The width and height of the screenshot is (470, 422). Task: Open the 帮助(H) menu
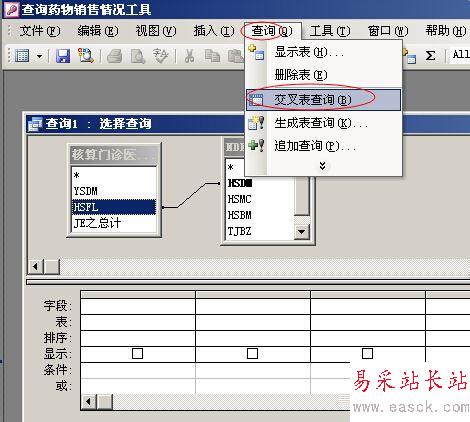446,31
